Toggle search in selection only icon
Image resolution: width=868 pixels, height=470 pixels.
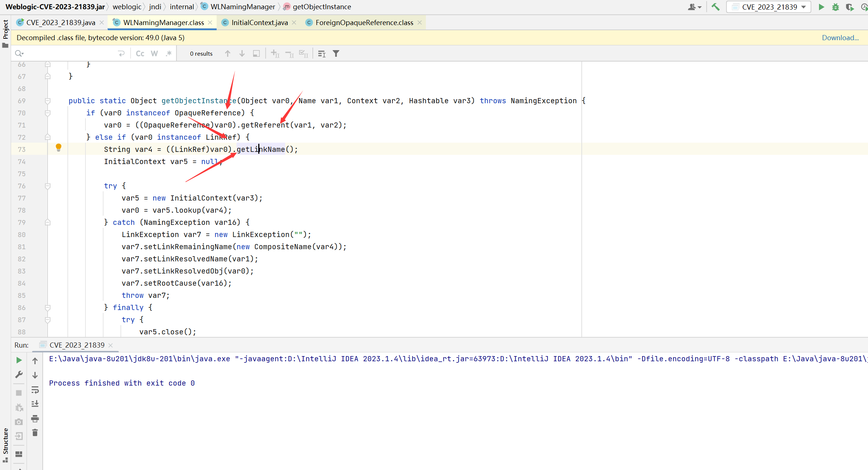pyautogui.click(x=256, y=54)
